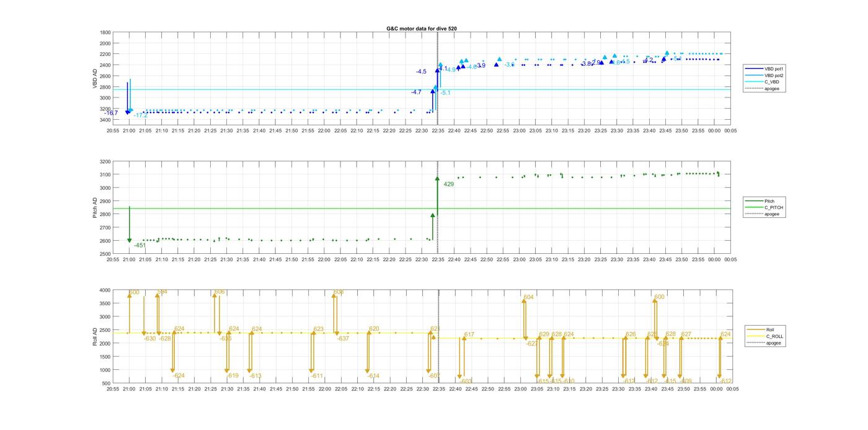Click the 'Roll AD' y-axis label

coord(95,335)
